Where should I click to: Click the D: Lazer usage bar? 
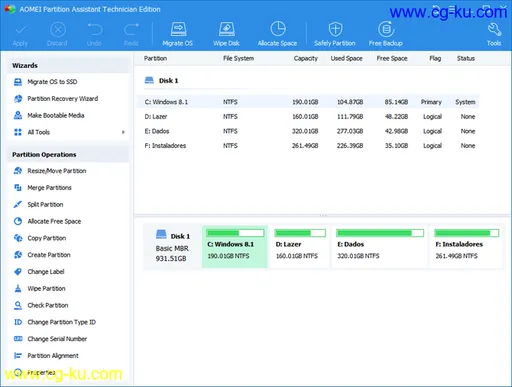[300, 233]
